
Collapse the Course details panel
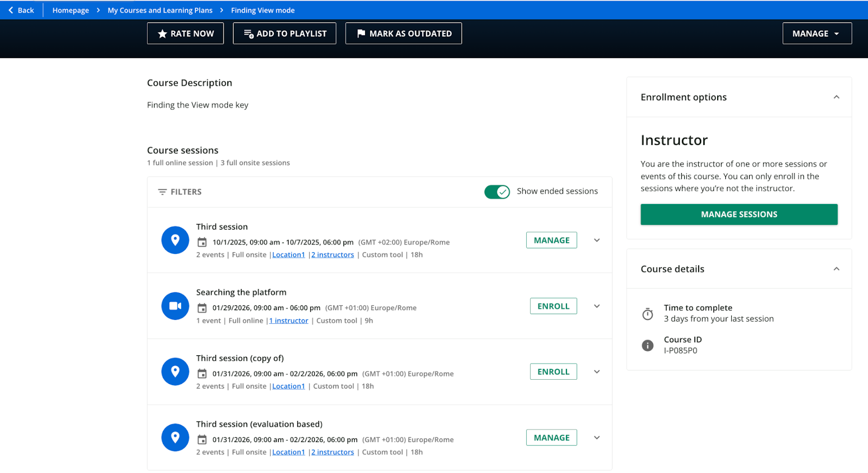(x=836, y=269)
